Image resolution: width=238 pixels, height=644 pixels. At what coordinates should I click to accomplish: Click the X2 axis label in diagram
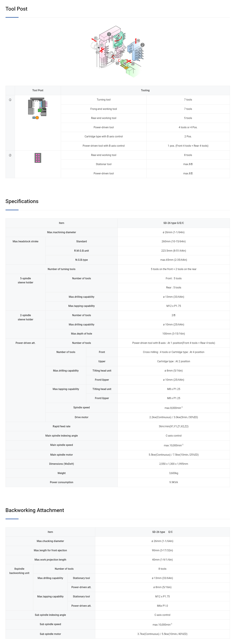coord(125,64)
